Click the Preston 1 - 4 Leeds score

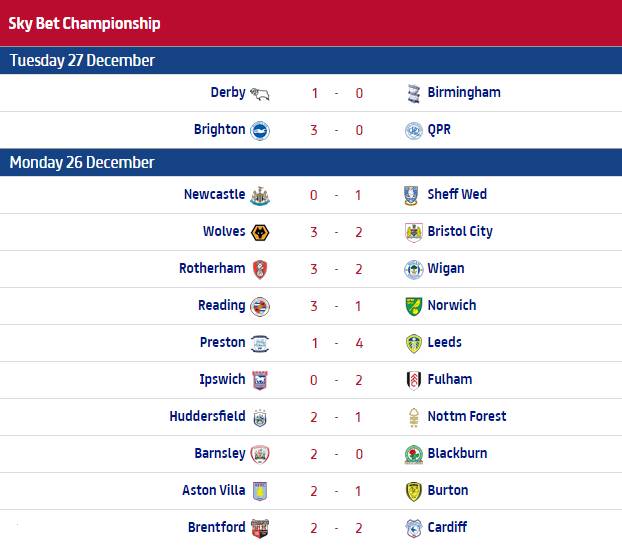point(336,343)
